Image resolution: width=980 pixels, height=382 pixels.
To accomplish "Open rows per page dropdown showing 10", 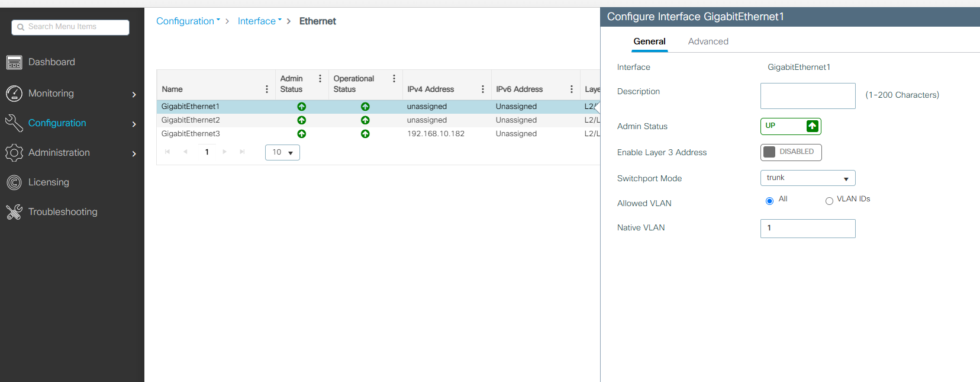I will point(282,153).
